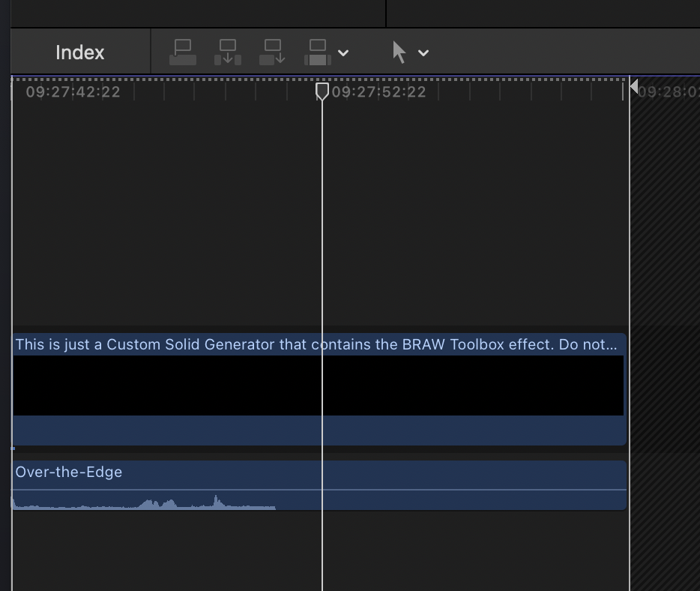Click the Insert clip edit icon
The width and height of the screenshot is (700, 591).
[x=228, y=52]
